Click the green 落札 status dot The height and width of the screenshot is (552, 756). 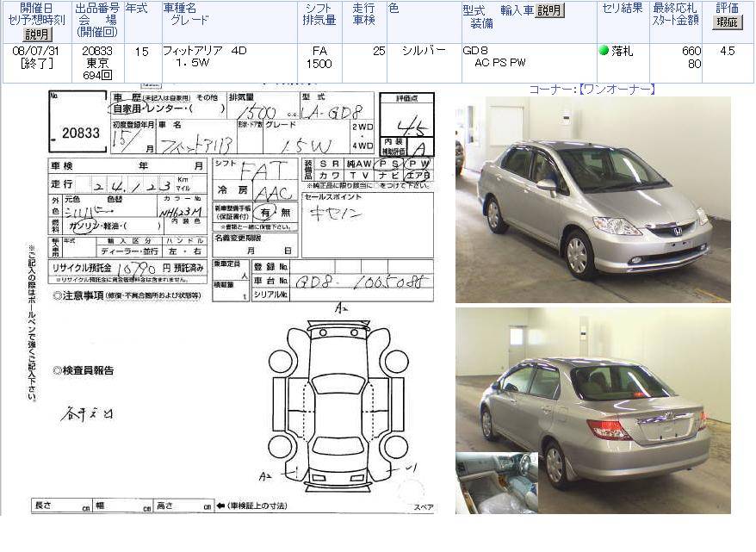point(604,50)
